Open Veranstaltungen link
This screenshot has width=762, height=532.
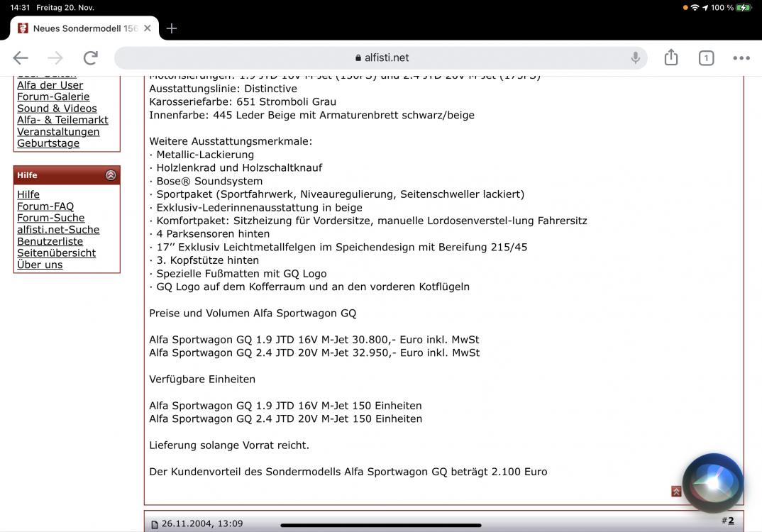[x=58, y=132]
